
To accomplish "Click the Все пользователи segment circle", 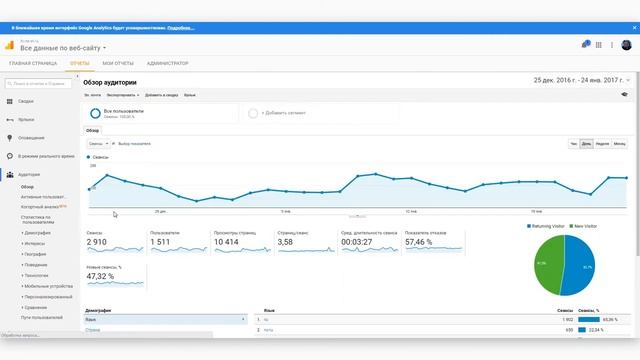I will click(95, 113).
